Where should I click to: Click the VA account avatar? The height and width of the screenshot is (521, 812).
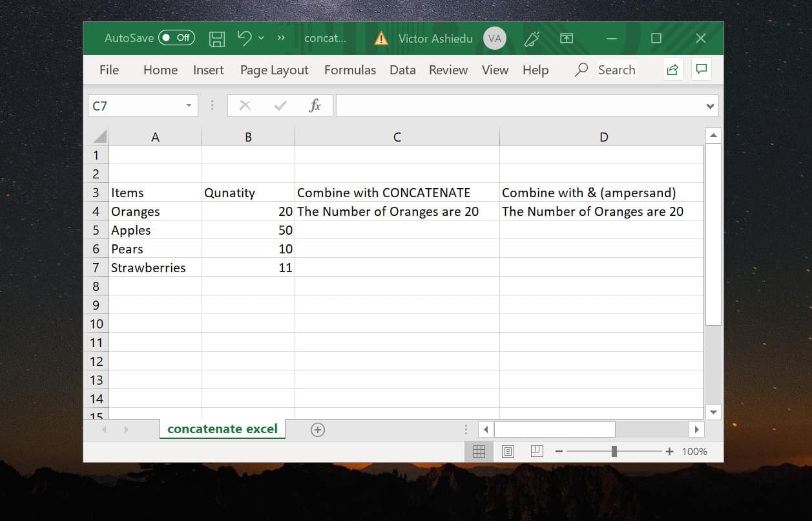pyautogui.click(x=494, y=38)
